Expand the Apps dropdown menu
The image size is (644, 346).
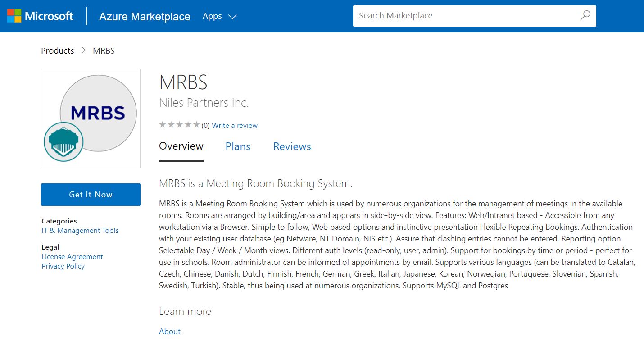pos(219,17)
